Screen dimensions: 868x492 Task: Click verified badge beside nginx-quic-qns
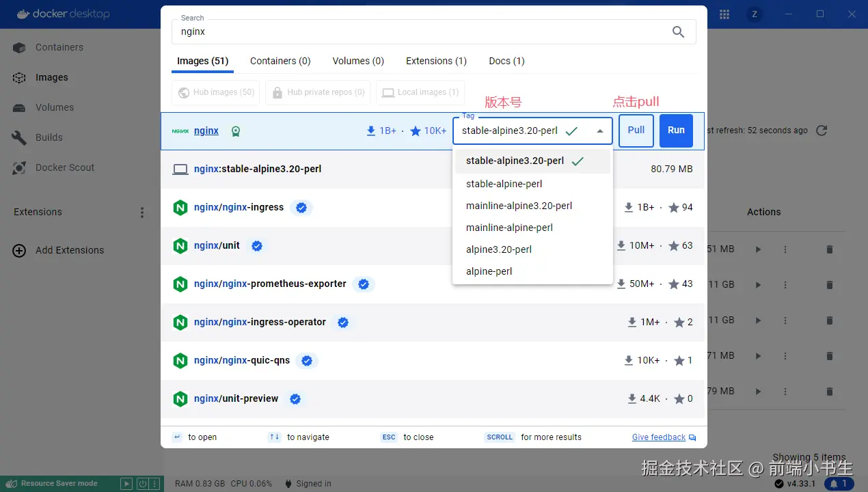point(308,361)
